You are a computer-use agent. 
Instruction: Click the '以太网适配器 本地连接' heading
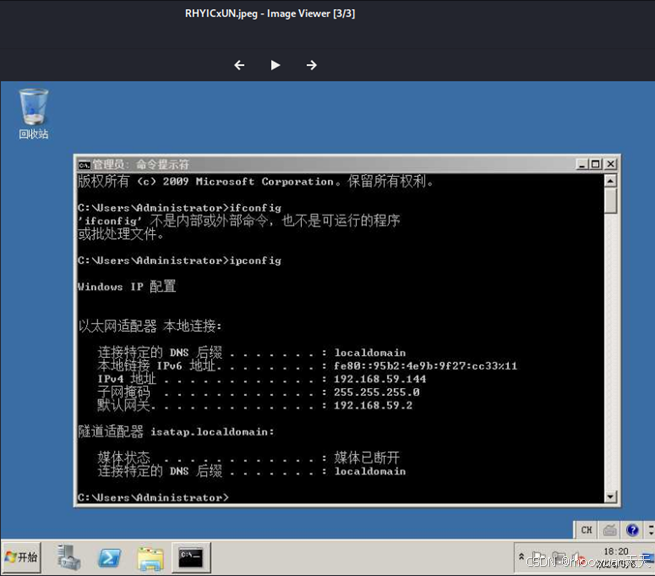click(x=150, y=326)
